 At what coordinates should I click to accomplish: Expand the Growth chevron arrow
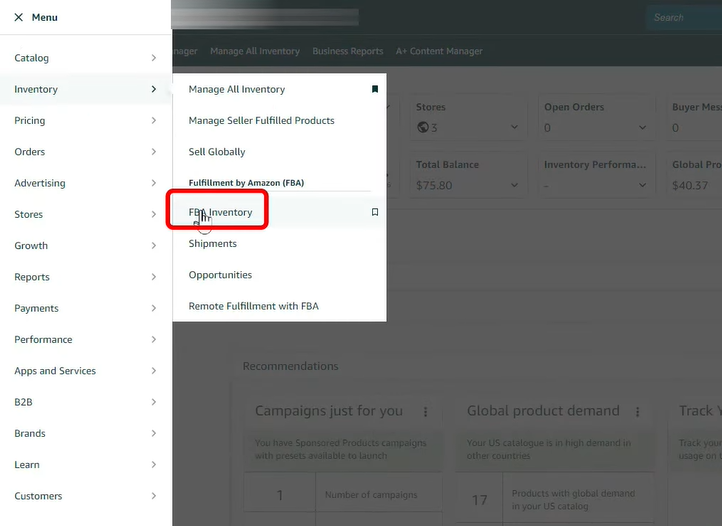[154, 245]
